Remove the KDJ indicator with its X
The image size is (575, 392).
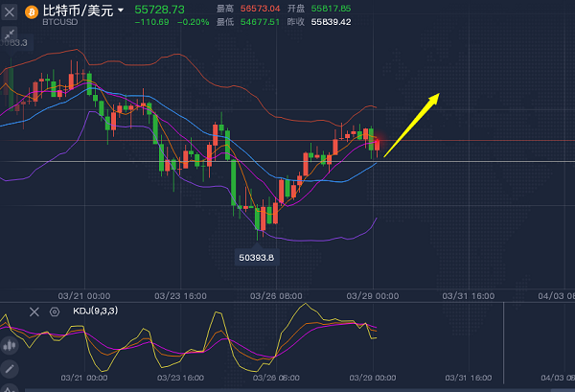point(34,311)
